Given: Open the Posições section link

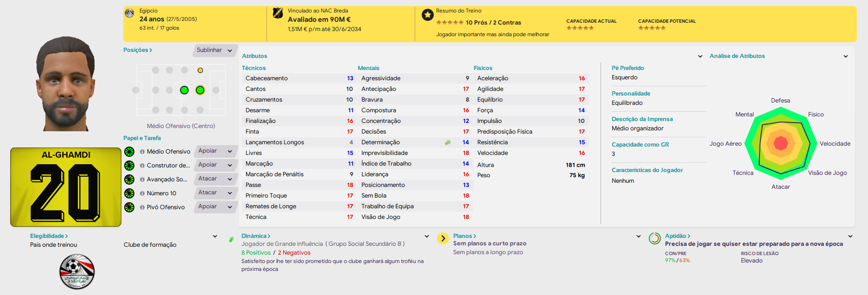Looking at the screenshot, I should pyautogui.click(x=138, y=50).
